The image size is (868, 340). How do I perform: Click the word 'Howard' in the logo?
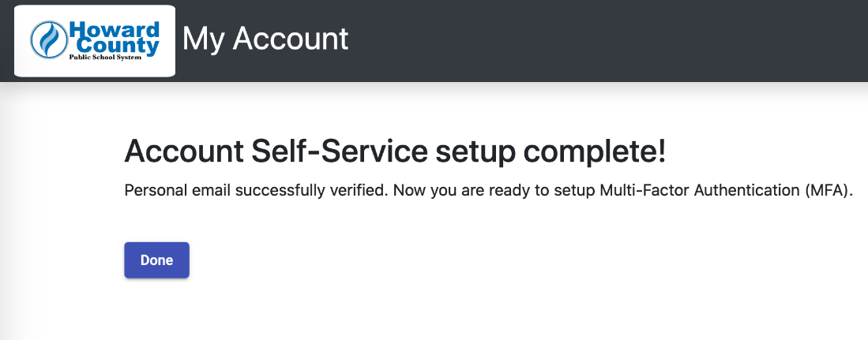tap(115, 29)
